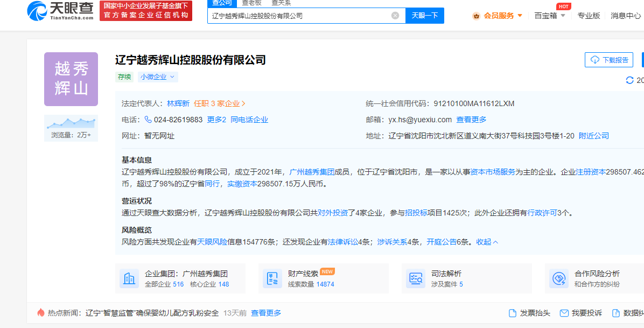Clear the search box with the X icon

[395, 16]
